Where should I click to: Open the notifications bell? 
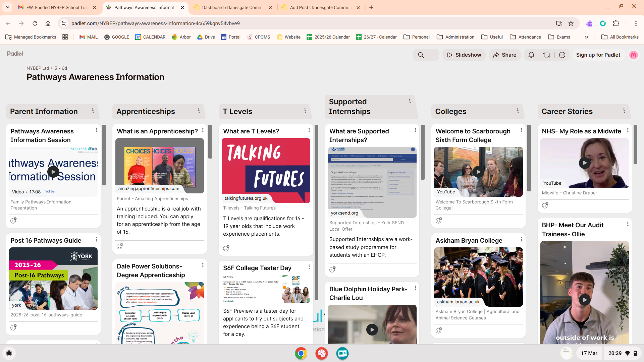pos(531,55)
